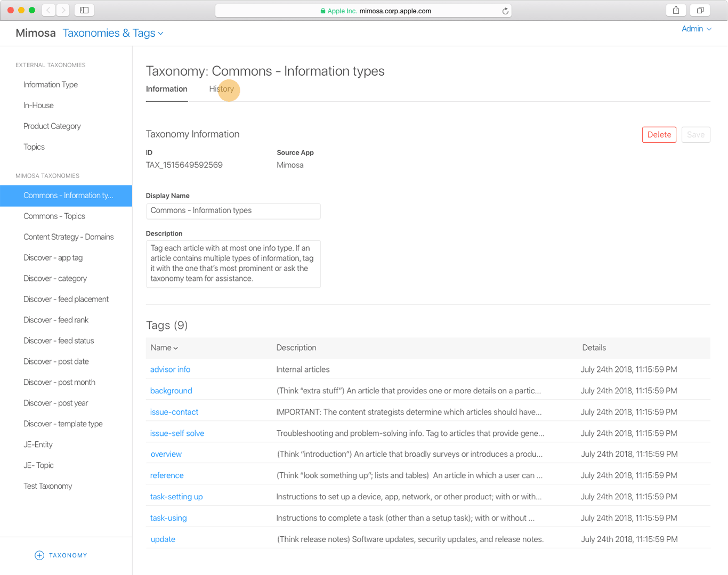
Task: Select the Information tab
Action: 167,89
